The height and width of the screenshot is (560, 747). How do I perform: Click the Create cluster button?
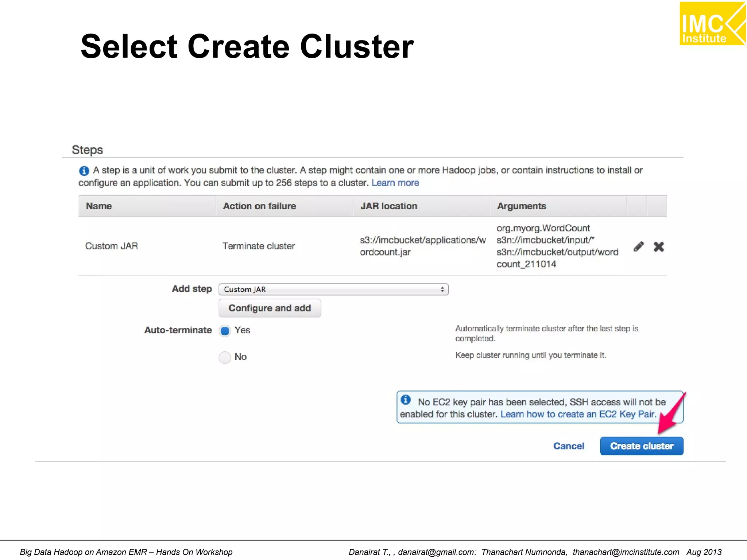coord(642,446)
